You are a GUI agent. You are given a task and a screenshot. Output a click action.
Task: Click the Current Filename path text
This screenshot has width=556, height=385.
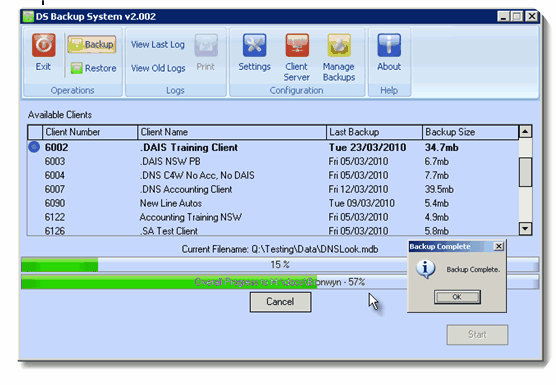280,249
